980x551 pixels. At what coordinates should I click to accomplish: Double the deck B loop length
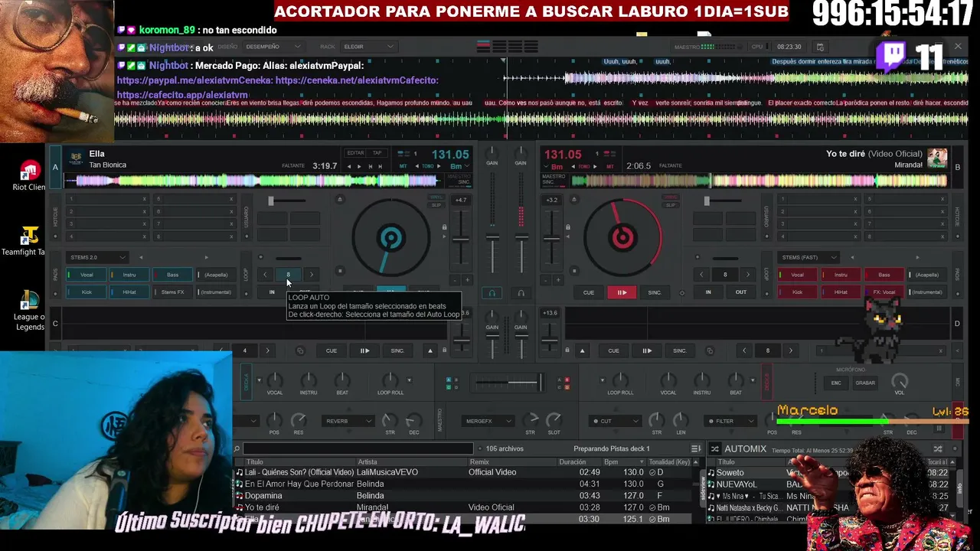748,275
